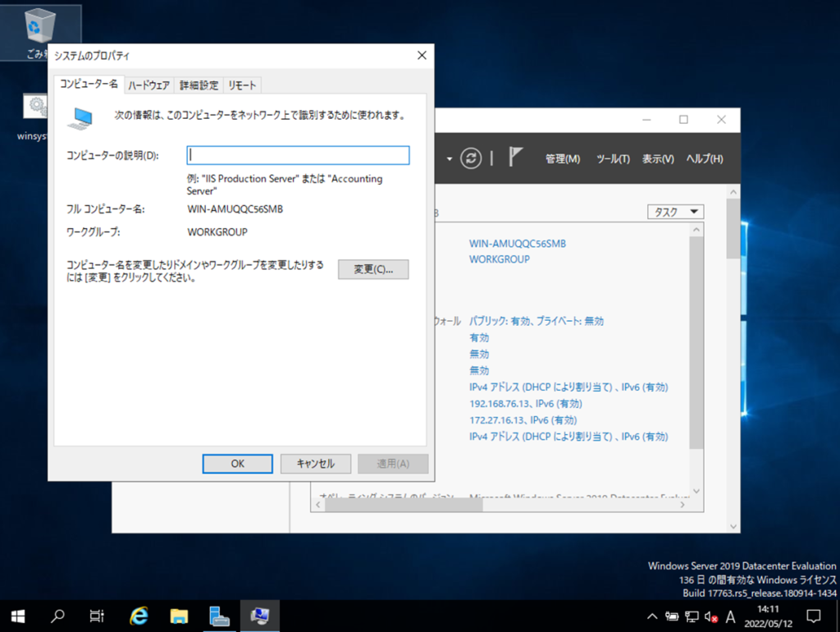Open the notifications flag in Server Manager

[x=515, y=158]
